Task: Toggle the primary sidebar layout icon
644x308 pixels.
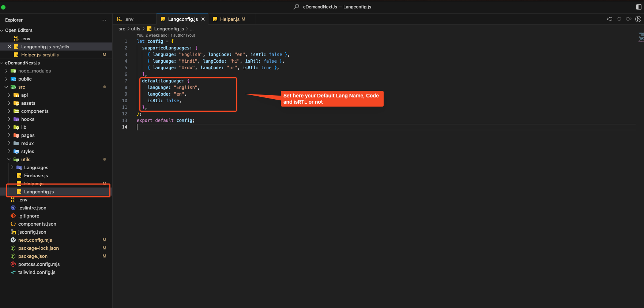Action: pyautogui.click(x=639, y=7)
